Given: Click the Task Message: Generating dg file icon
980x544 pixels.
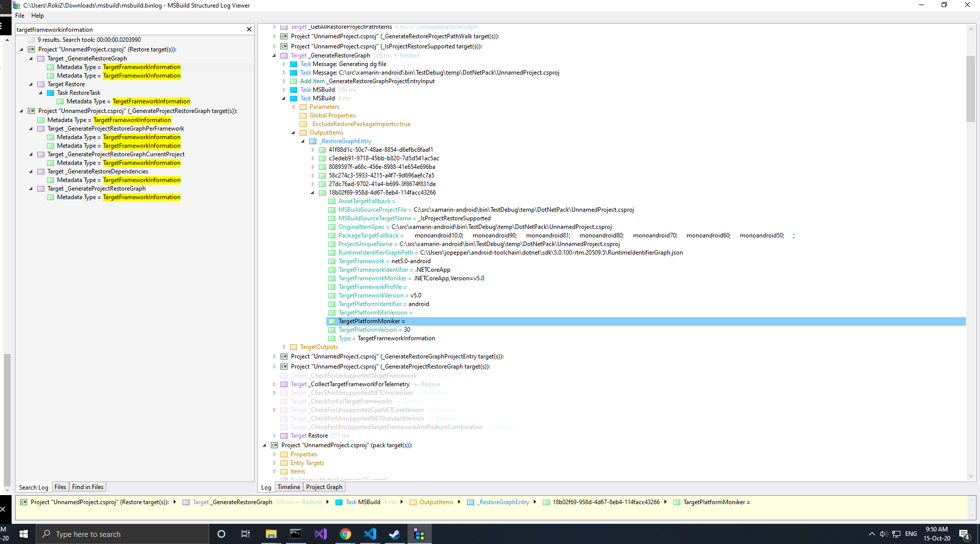Looking at the screenshot, I should 294,64.
